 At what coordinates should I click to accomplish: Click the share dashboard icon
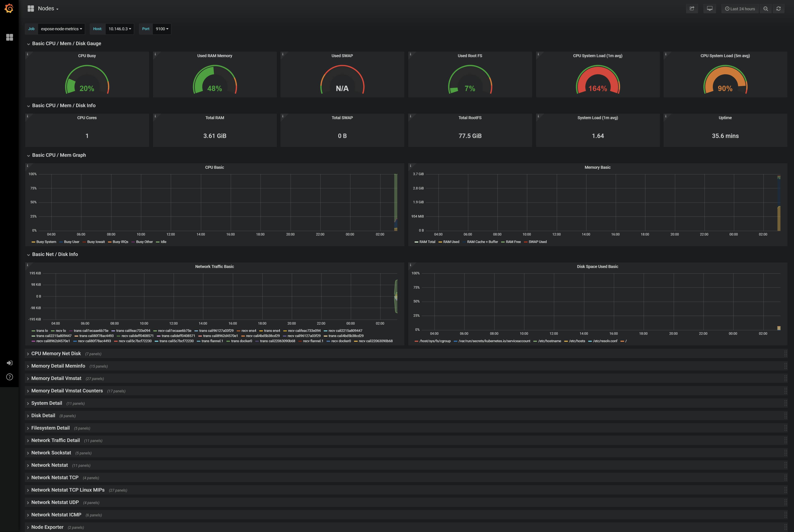[x=692, y=8]
